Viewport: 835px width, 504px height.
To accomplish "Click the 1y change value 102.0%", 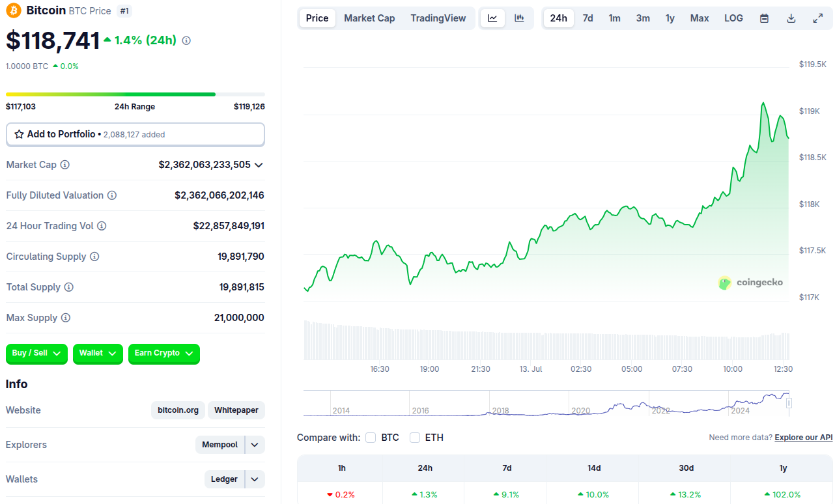I will (x=784, y=494).
